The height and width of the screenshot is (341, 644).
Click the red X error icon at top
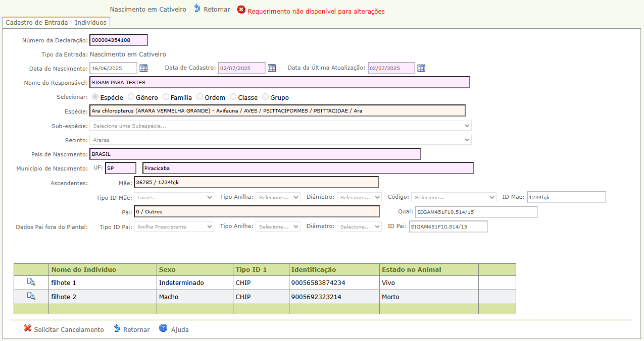(x=241, y=10)
